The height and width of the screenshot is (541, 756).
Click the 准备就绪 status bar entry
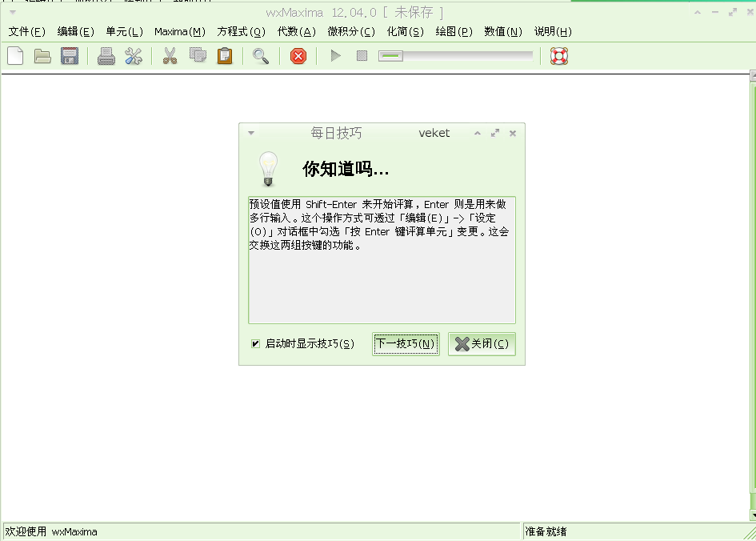coord(546,532)
